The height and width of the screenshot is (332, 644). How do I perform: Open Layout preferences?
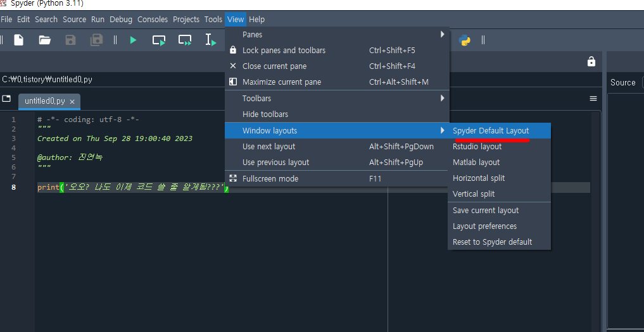tap(500, 226)
